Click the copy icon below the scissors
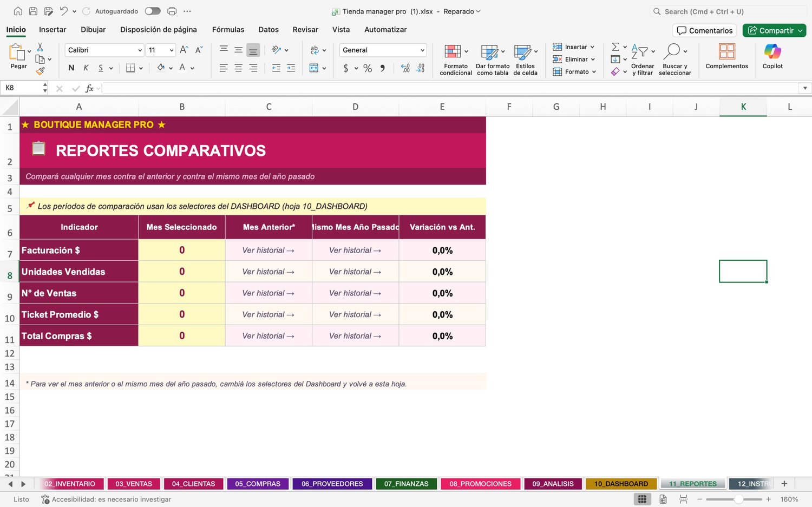812x507 pixels. pyautogui.click(x=40, y=60)
